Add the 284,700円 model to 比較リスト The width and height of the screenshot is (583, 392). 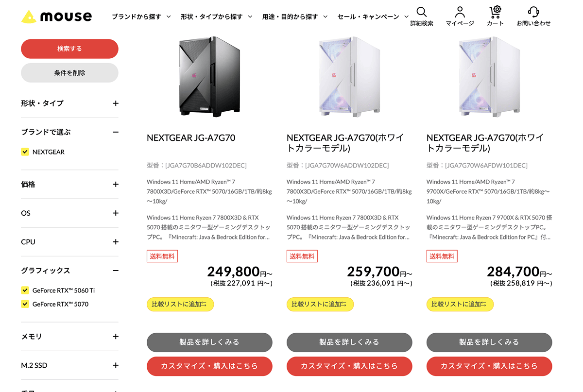(460, 304)
